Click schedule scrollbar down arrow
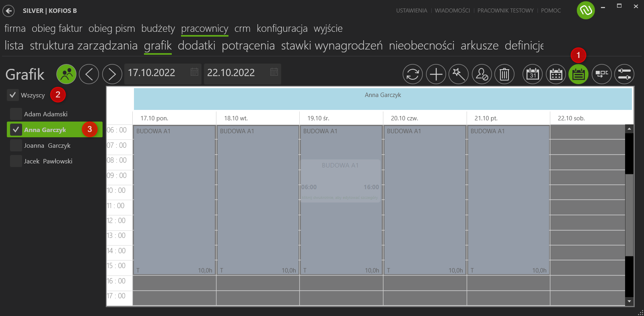The width and height of the screenshot is (644, 316). (629, 301)
